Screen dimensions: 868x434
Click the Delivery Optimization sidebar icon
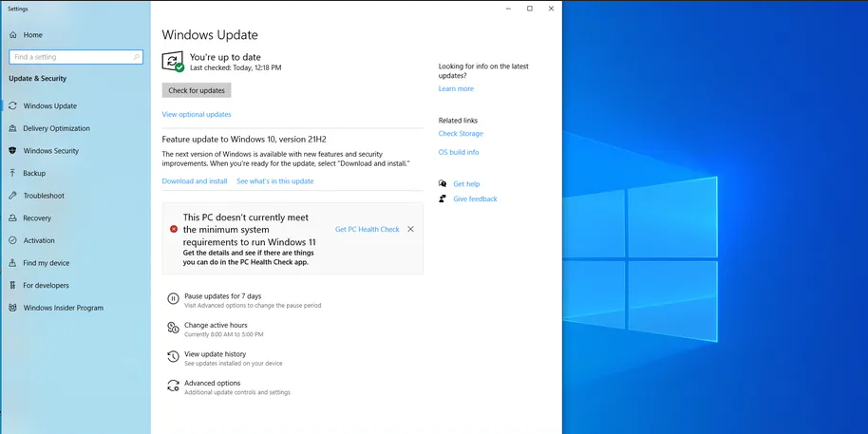tap(12, 128)
